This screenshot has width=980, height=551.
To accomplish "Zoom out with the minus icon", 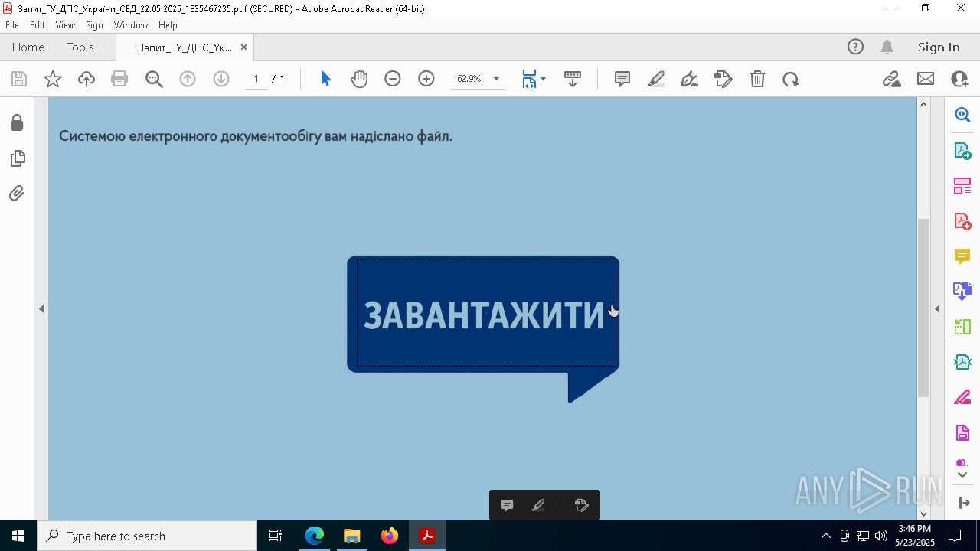I will [393, 79].
